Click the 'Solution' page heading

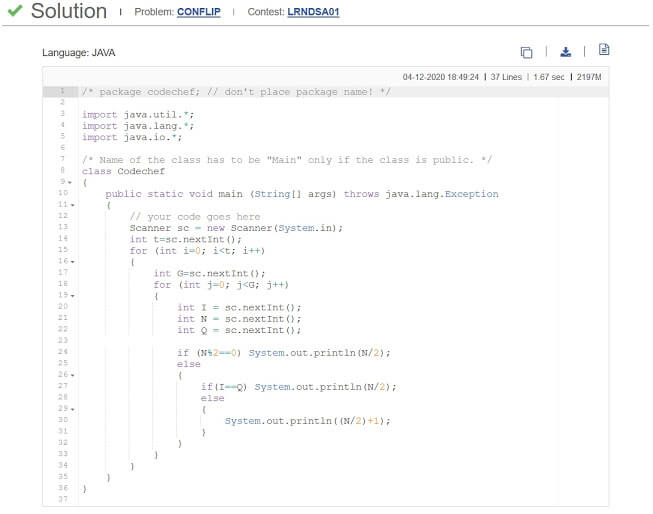(69, 11)
